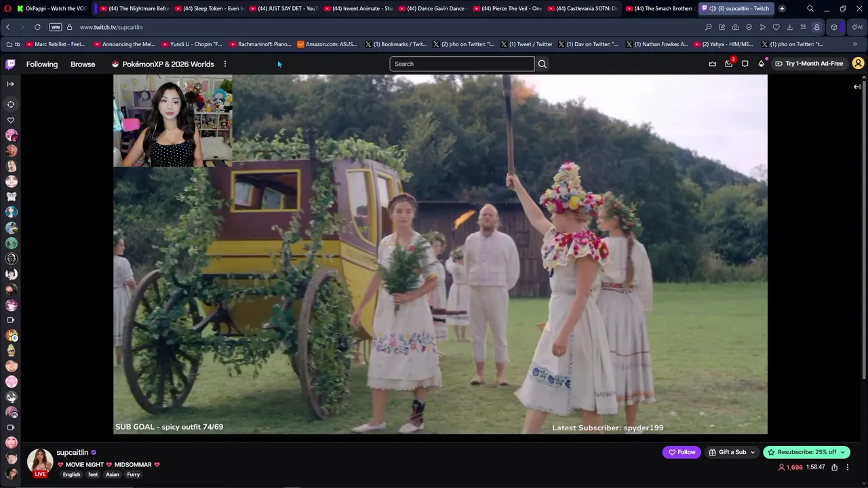Screen dimensions: 868x488
Task: Select the English tag
Action: [x=71, y=474]
